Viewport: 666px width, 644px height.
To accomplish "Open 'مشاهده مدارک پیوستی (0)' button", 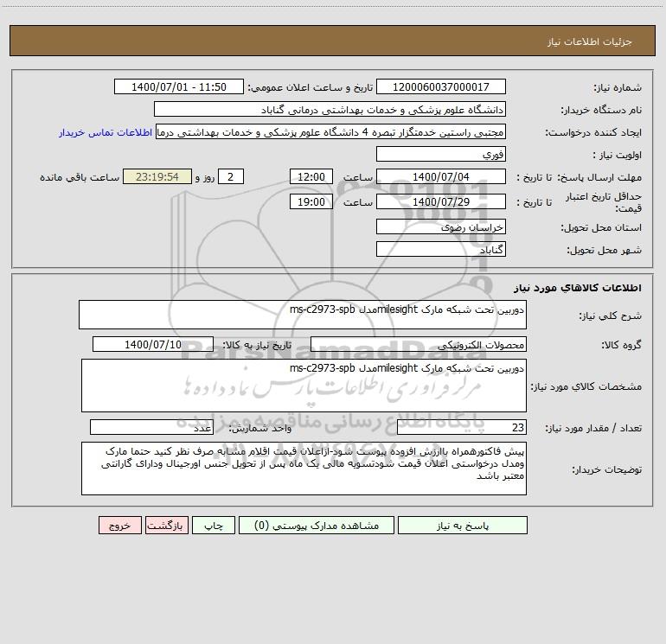I will pos(317,525).
